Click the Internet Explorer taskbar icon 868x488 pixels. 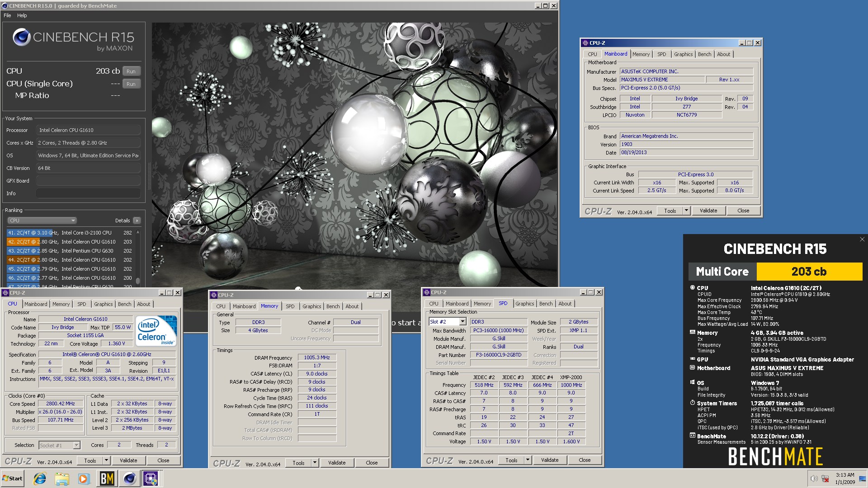(40, 479)
